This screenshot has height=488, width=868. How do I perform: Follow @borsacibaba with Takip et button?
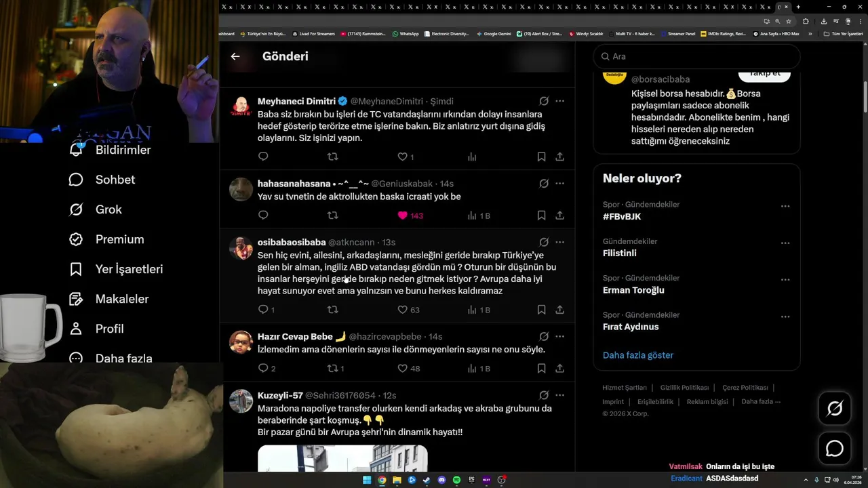click(764, 75)
